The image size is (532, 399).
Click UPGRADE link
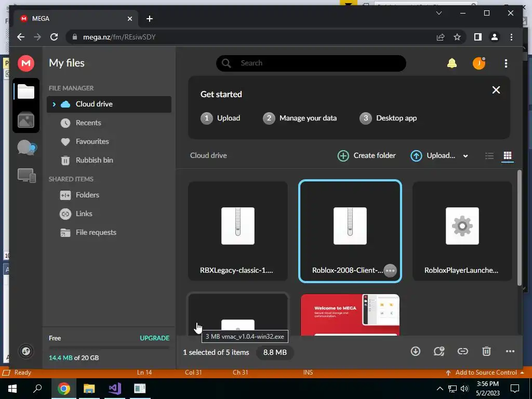pyautogui.click(x=154, y=338)
